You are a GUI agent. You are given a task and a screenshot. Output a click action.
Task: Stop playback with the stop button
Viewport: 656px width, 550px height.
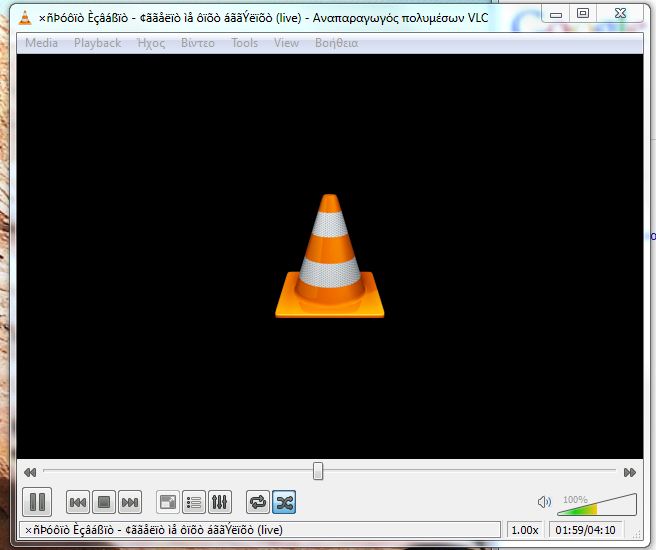tap(104, 502)
